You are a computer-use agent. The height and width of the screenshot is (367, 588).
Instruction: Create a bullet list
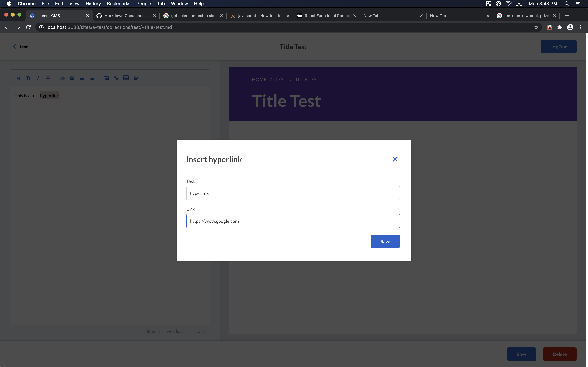coord(82,78)
